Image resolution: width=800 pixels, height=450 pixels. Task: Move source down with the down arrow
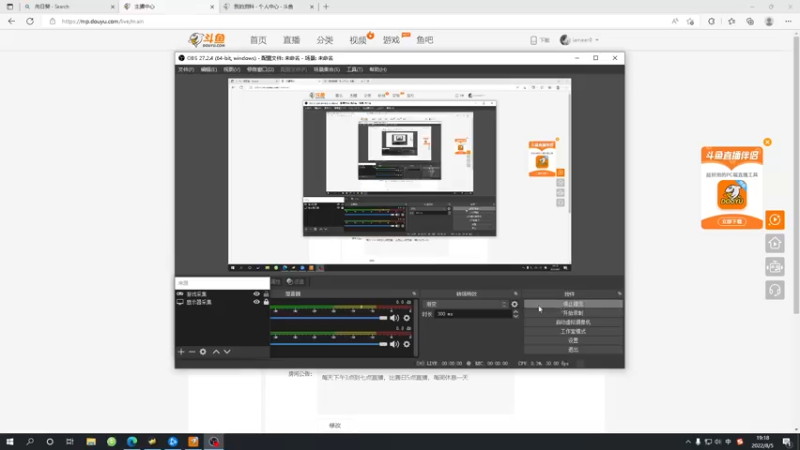point(227,352)
